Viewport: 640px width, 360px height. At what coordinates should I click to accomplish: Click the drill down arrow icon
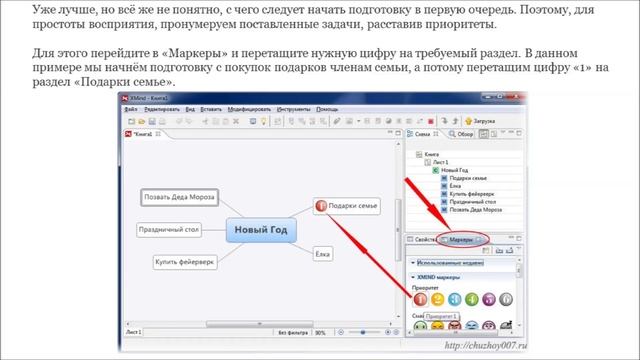(444, 121)
